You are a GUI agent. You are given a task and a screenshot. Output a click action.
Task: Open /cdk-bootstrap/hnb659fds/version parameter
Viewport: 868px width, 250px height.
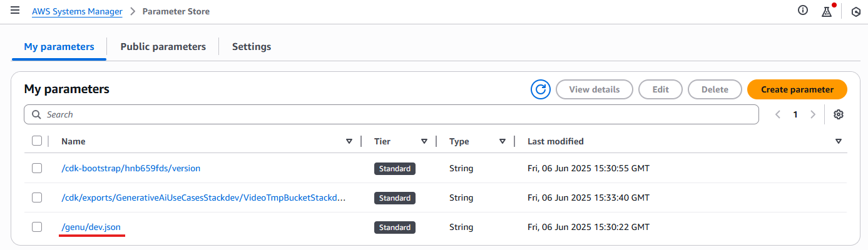click(x=131, y=168)
